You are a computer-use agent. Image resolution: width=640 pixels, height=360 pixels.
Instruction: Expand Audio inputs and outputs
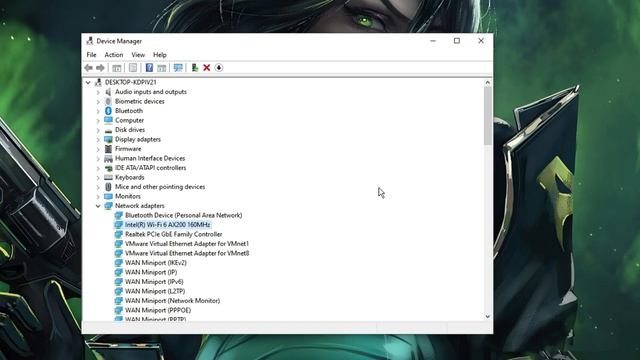tap(98, 92)
